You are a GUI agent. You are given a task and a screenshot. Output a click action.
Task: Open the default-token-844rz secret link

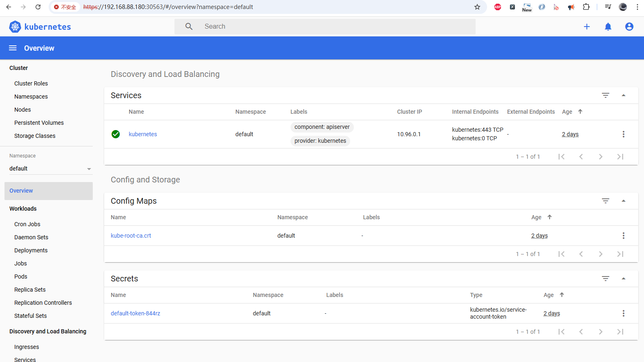point(135,313)
